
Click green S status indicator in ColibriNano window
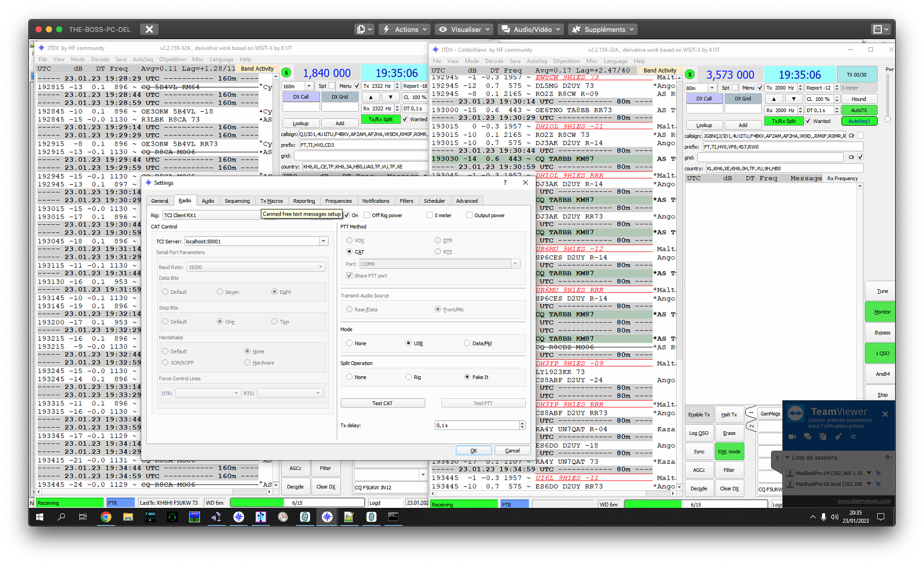coord(690,75)
